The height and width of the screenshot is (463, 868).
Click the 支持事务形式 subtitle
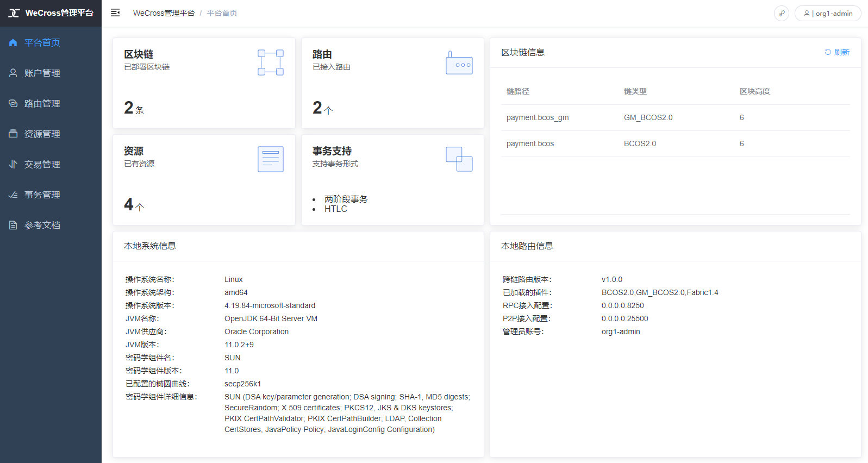pyautogui.click(x=335, y=164)
